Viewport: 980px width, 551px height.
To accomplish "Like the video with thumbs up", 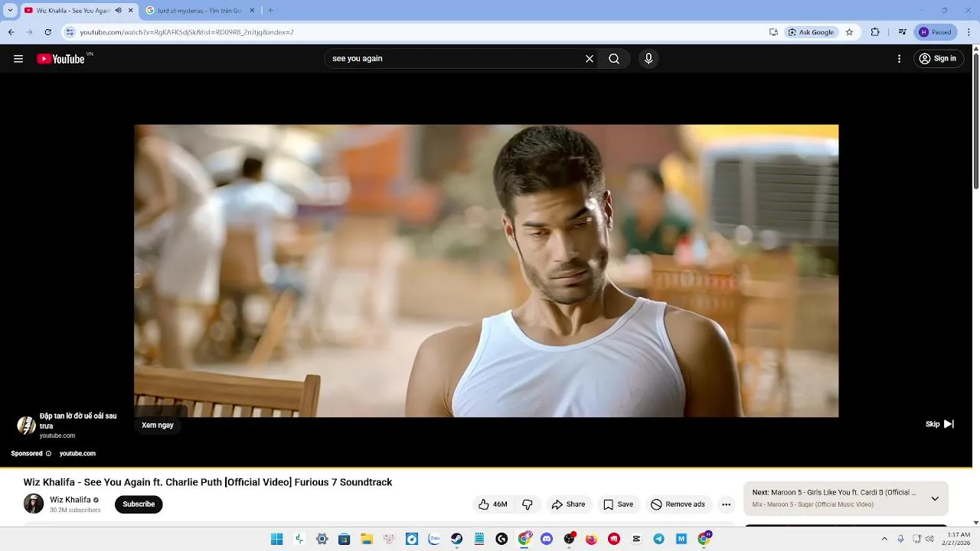I will 492,504.
